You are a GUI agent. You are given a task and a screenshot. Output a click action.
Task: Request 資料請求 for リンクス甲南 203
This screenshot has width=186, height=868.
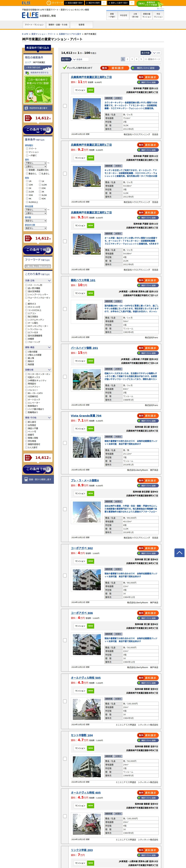148,850
